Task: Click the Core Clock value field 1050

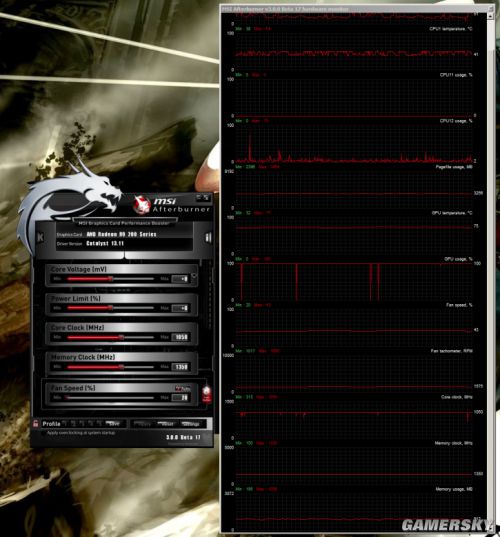Action: click(180, 337)
